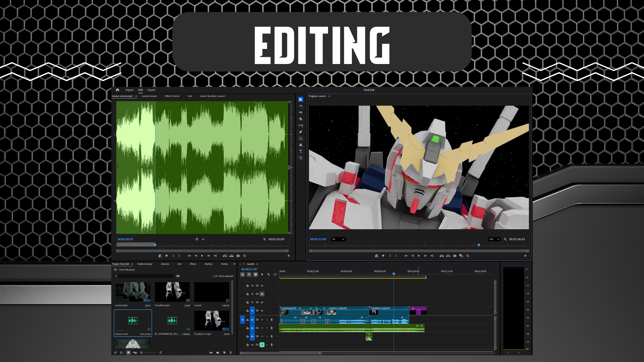Image resolution: width=644 pixels, height=362 pixels.
Task: Select the Rectangle tool
Action: (301, 138)
